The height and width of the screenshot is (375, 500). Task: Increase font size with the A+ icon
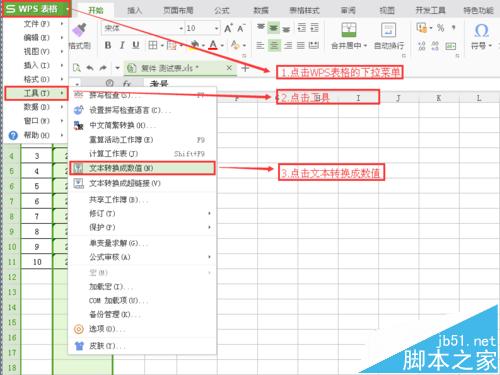tap(228, 28)
